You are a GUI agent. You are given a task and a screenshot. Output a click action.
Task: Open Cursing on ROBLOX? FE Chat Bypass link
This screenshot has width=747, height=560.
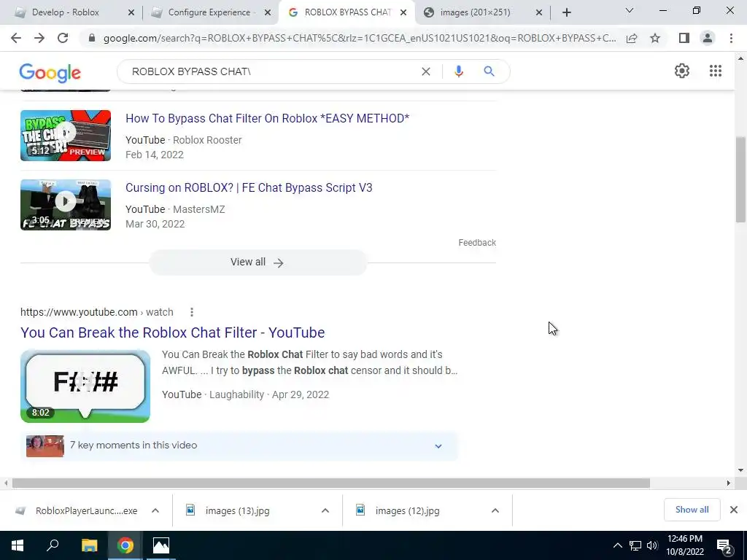pyautogui.click(x=249, y=187)
